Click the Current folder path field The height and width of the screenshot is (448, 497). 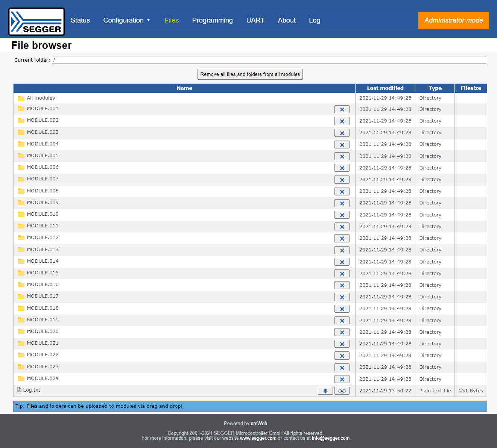coord(269,60)
